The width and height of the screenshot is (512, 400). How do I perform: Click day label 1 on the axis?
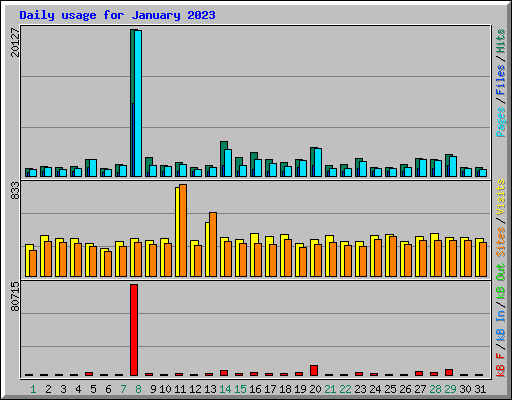[33, 389]
